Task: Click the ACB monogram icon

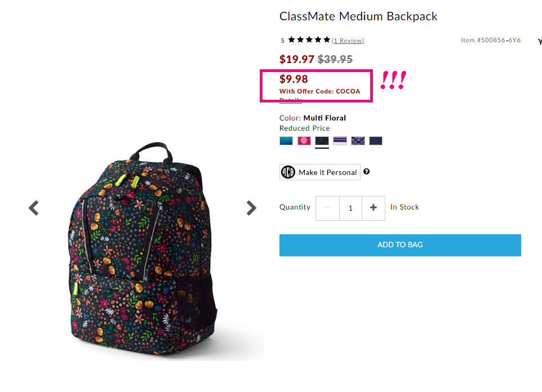Action: 288,172
